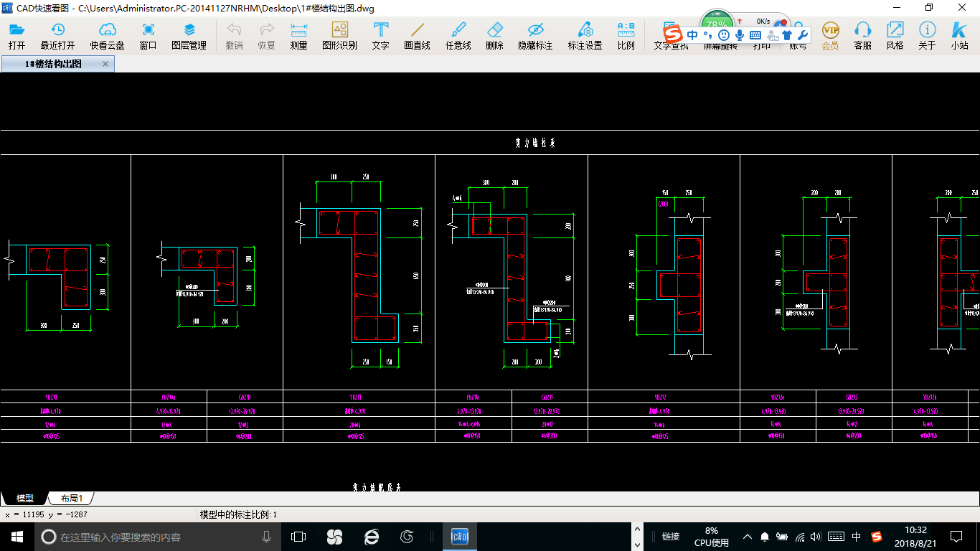This screenshot has height=551, width=980.
Task: Open Sogou soft keyboard
Action: point(755,34)
